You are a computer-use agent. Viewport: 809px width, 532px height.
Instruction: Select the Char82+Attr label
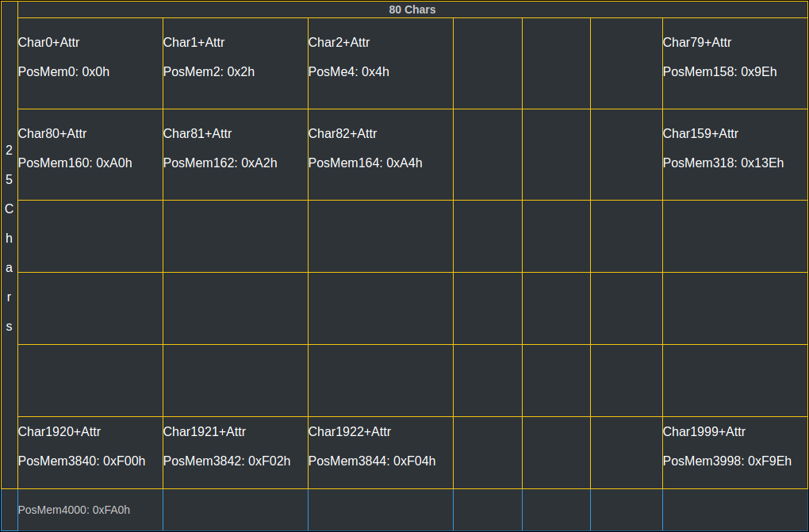click(x=342, y=134)
